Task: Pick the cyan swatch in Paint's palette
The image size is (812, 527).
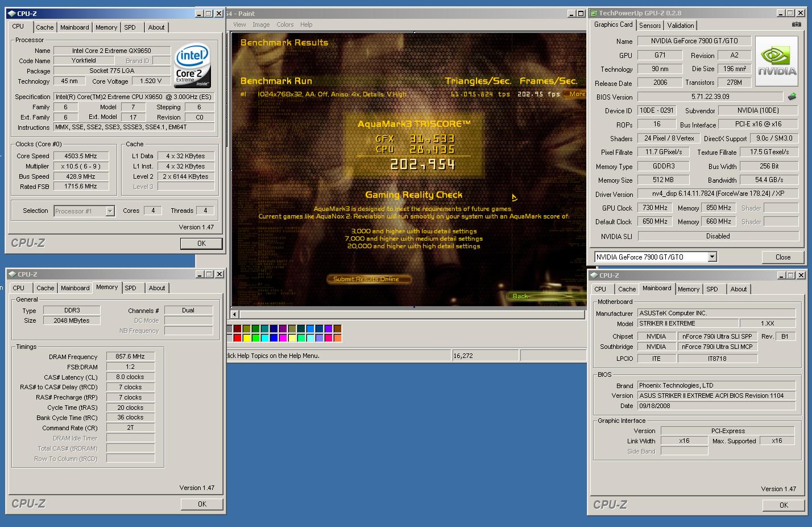Action: [265, 338]
